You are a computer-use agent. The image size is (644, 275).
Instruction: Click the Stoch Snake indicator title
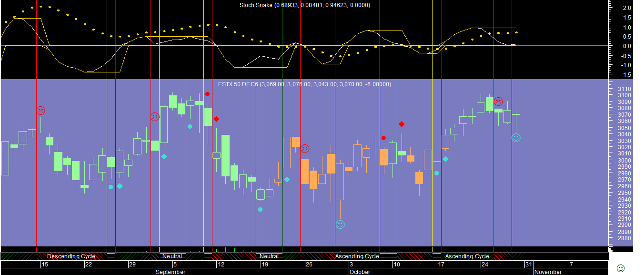(x=304, y=5)
